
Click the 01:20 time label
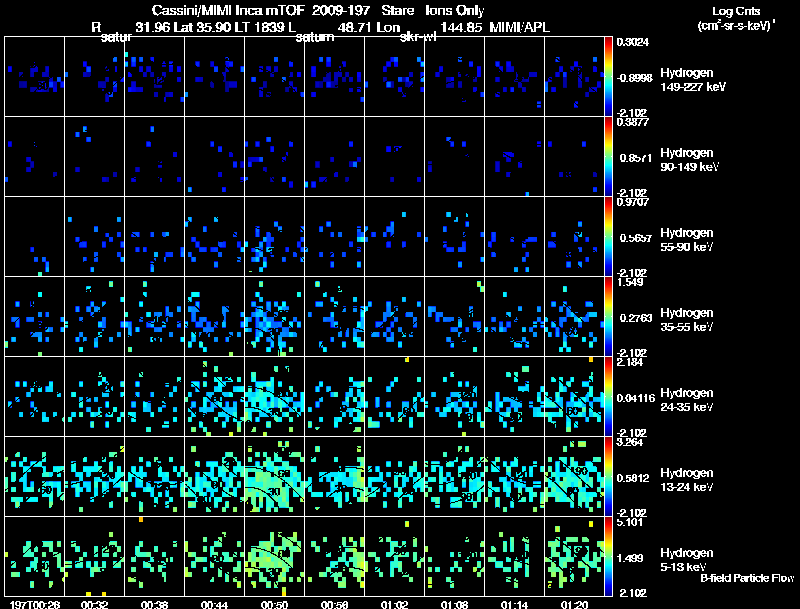coord(574,604)
